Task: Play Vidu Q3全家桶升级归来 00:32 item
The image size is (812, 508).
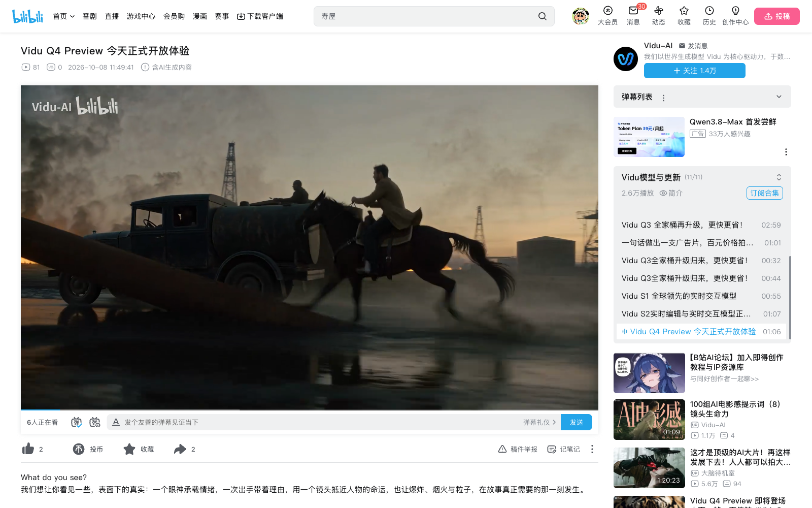Action: coord(701,261)
